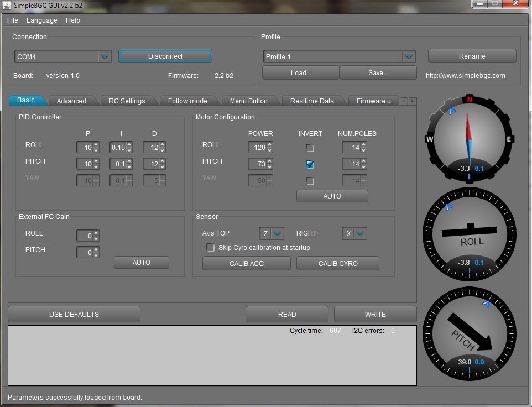532x407 pixels.
Task: Decrease PITCH POWER with down arrow
Action: click(269, 167)
